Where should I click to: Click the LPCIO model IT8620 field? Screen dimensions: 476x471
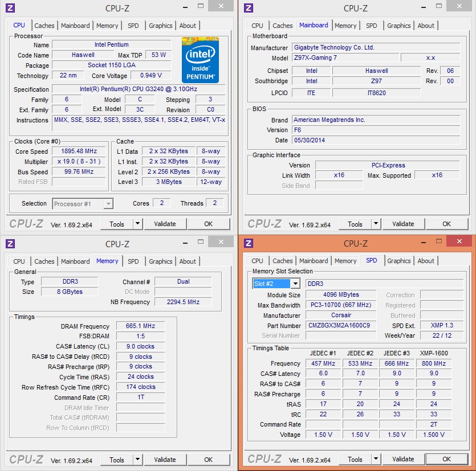(376, 93)
